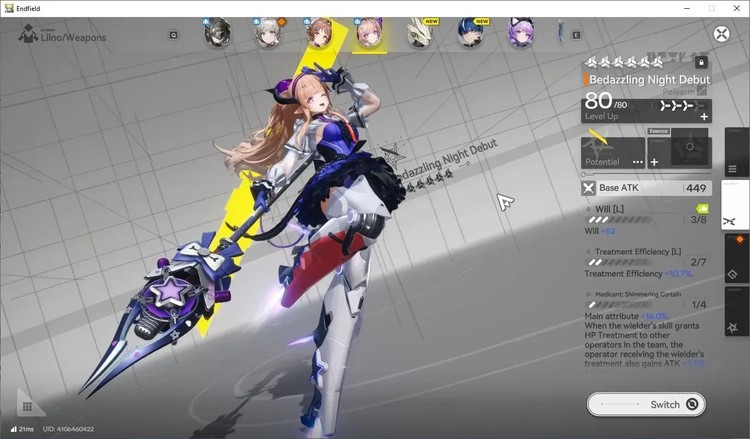Viewport: 750px width, 439px height.
Task: Close the weapons screen with round X icon
Action: (x=721, y=34)
